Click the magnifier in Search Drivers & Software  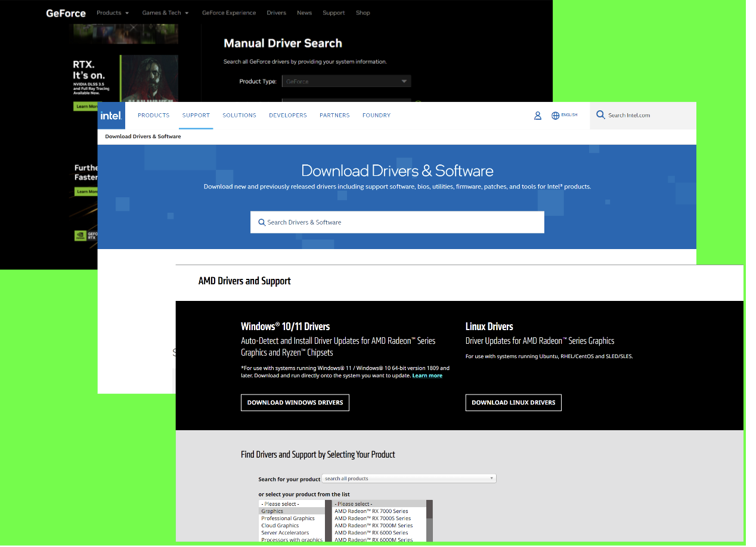tap(261, 222)
